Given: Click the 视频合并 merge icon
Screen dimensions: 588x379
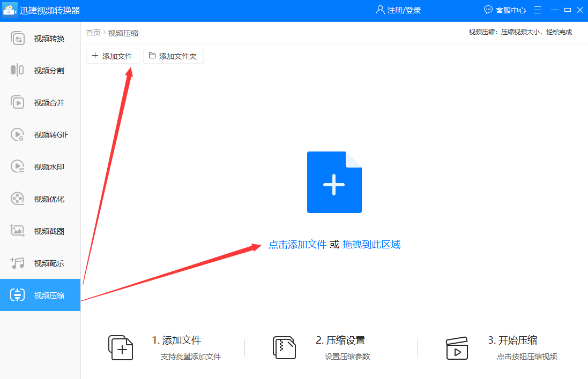Looking at the screenshot, I should (18, 102).
